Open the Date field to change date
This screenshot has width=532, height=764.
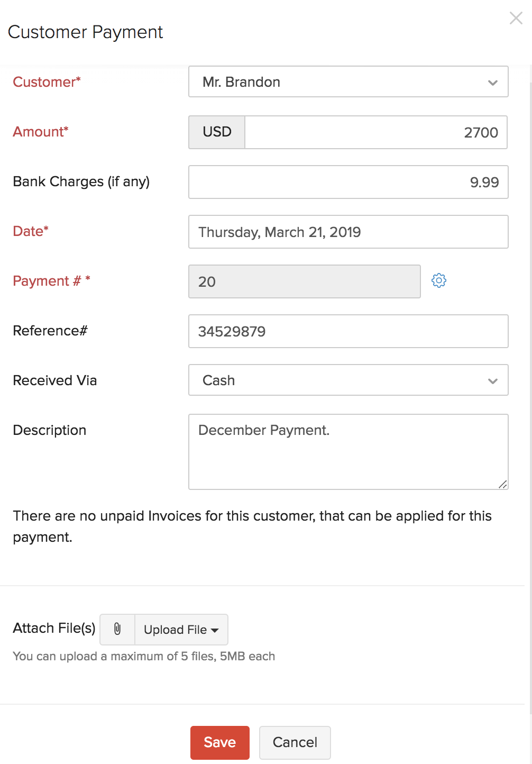coord(347,232)
